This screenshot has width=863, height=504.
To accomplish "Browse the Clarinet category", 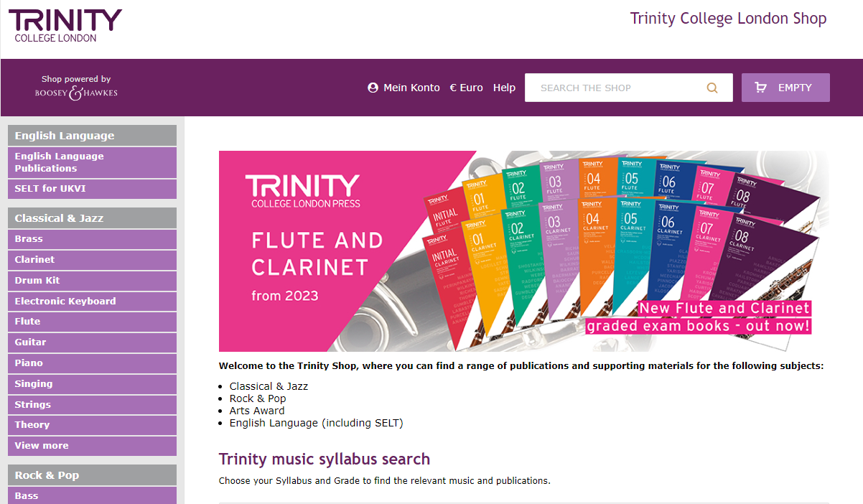I will (x=92, y=260).
